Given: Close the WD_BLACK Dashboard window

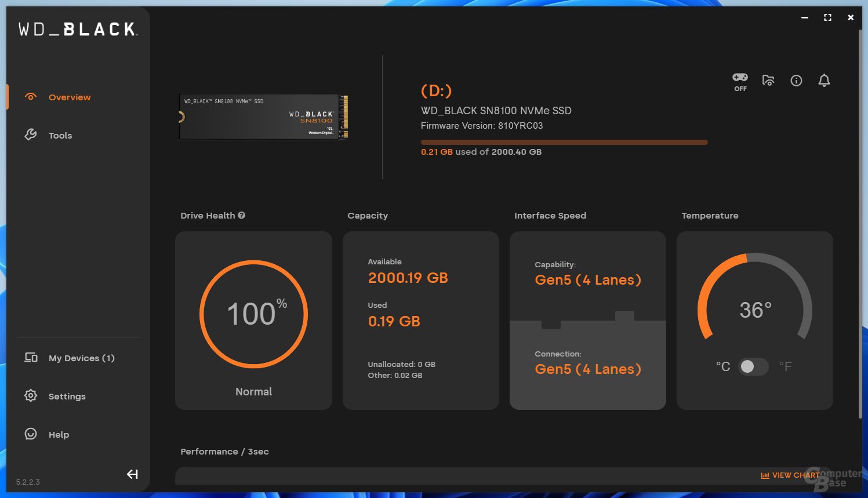Looking at the screenshot, I should 851,18.
